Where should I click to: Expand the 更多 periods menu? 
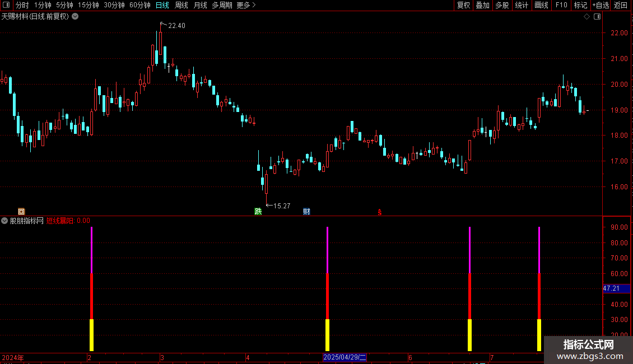tap(246, 5)
